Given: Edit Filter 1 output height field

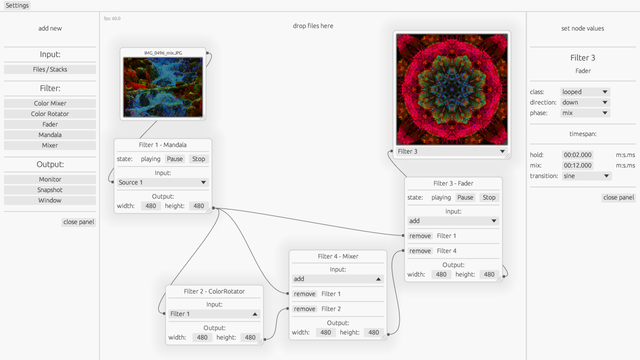Looking at the screenshot, I should (x=198, y=206).
